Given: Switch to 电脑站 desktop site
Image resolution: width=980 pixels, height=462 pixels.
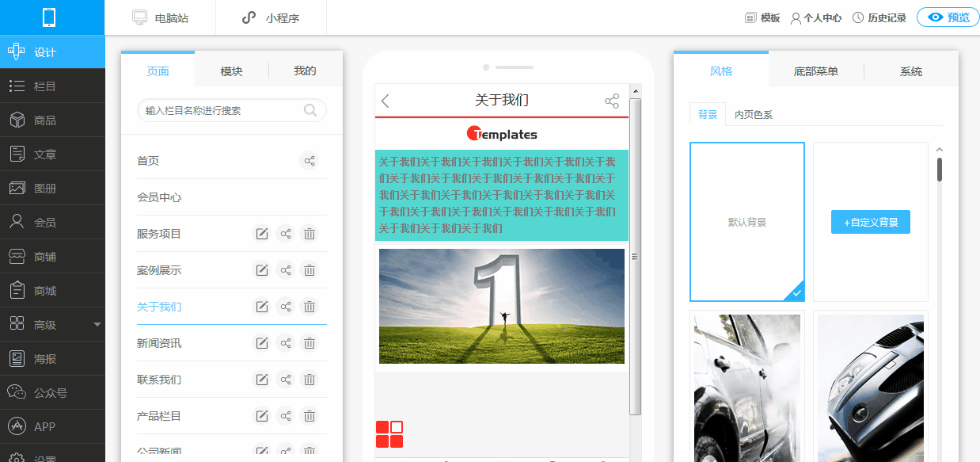Looking at the screenshot, I should coord(161,17).
